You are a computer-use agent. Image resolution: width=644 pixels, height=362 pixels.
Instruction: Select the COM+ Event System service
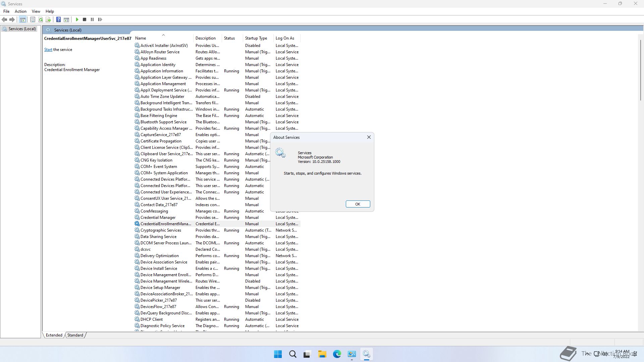[x=202, y=166]
